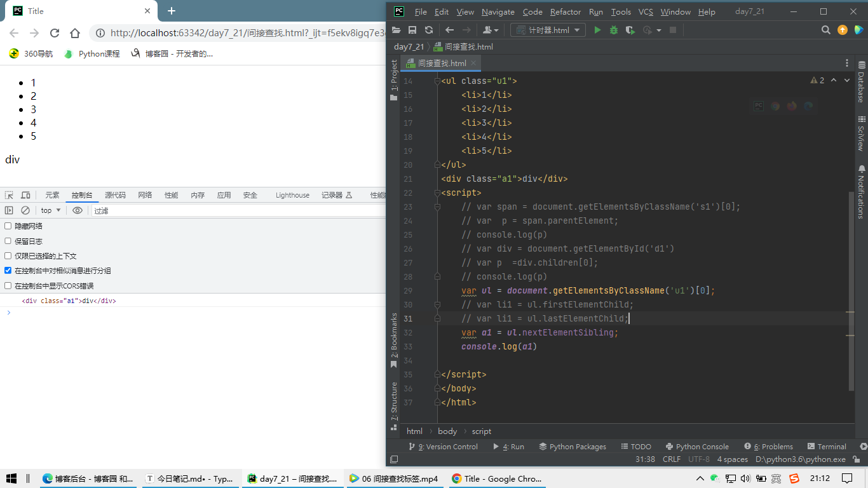Enable 在控制台中显示CORS错误 checkbox
The width and height of the screenshot is (868, 488).
tap(8, 286)
